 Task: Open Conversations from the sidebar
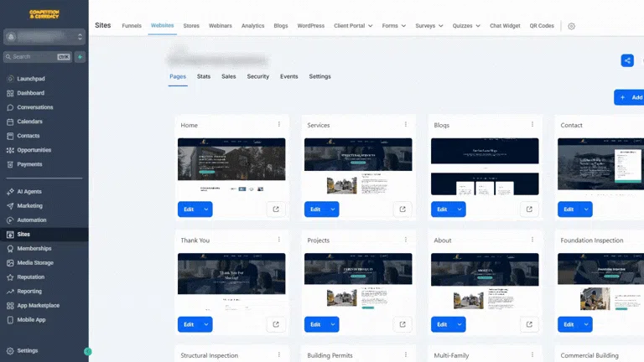tap(35, 107)
